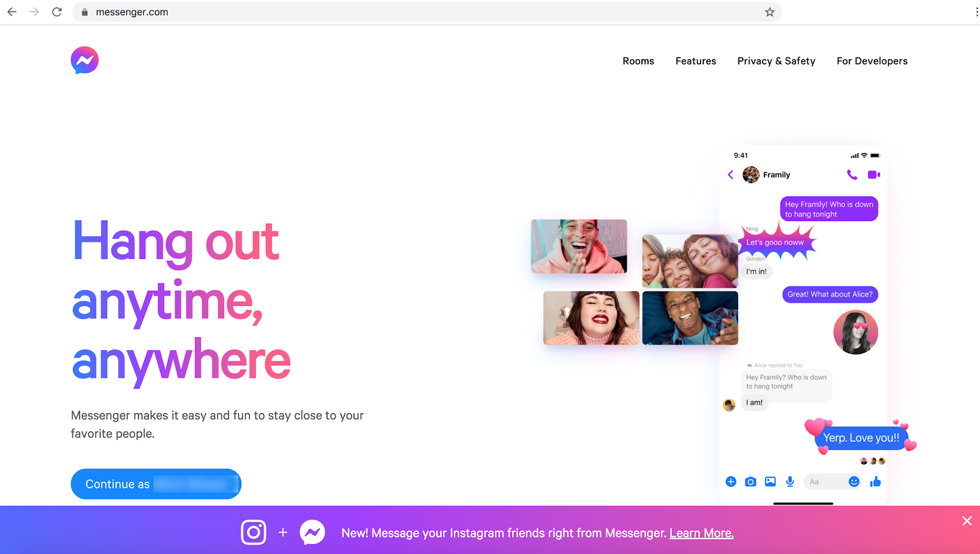Click the messenger.com address bar

(x=427, y=12)
